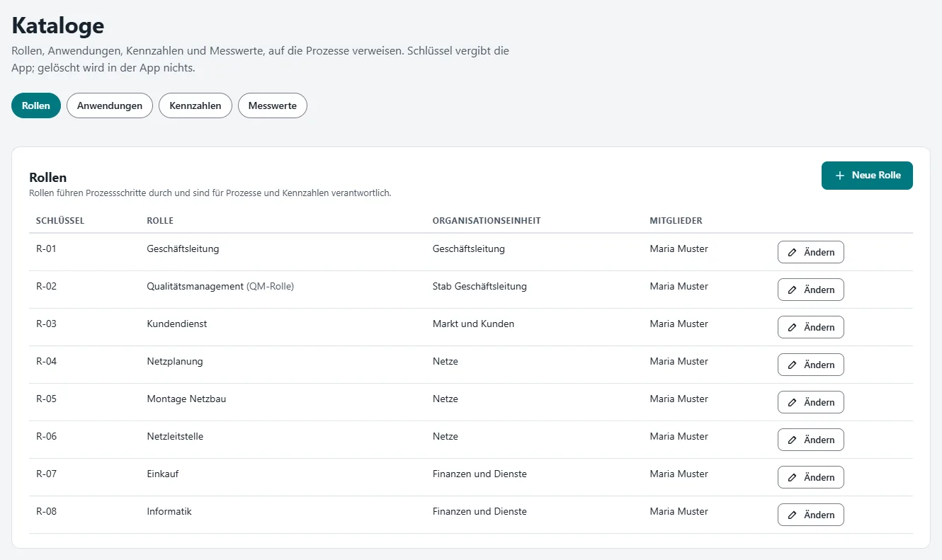942x560 pixels.
Task: Click the ROLLE column header
Action: [160, 221]
